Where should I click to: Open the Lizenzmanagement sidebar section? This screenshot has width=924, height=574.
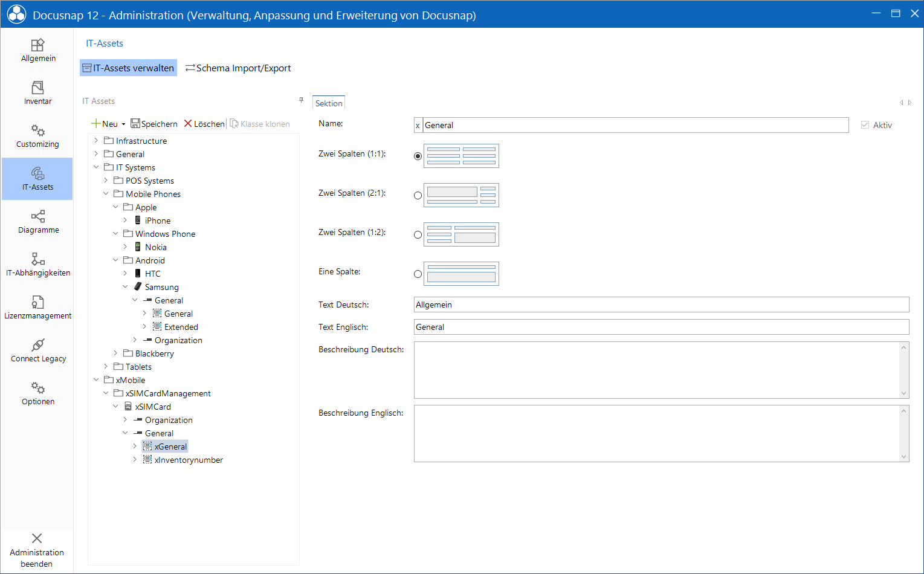(38, 308)
